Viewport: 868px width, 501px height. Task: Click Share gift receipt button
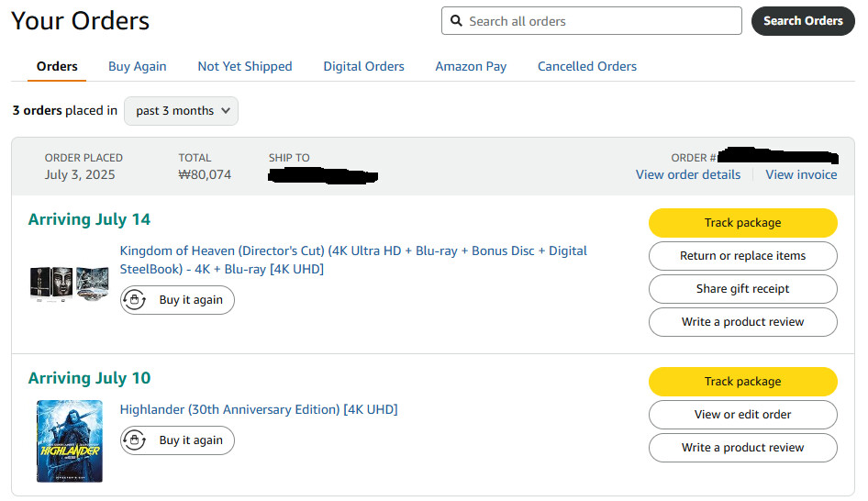pos(742,289)
